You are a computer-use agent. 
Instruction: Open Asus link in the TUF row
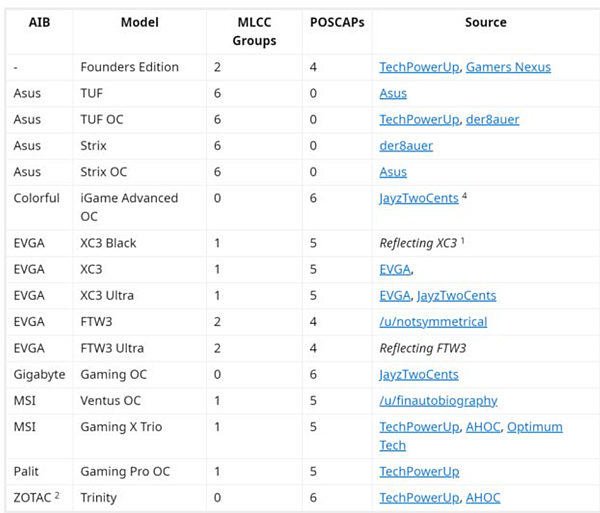pyautogui.click(x=393, y=93)
